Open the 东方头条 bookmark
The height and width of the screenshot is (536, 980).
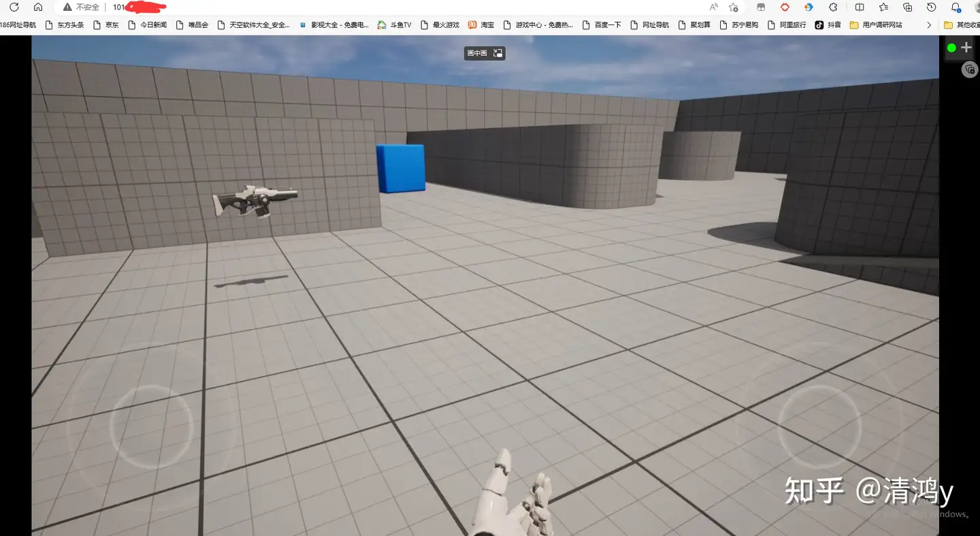(x=64, y=25)
